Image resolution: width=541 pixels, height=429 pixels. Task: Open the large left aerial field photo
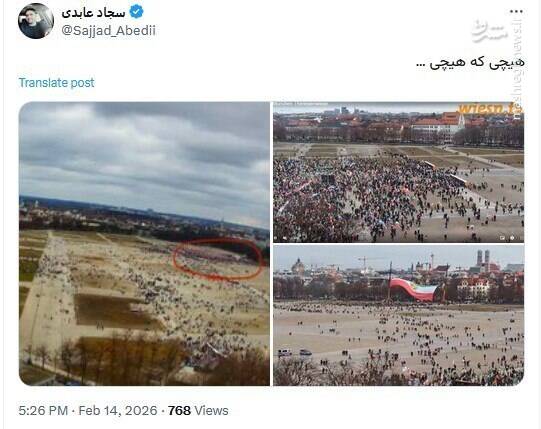pyautogui.click(x=145, y=244)
